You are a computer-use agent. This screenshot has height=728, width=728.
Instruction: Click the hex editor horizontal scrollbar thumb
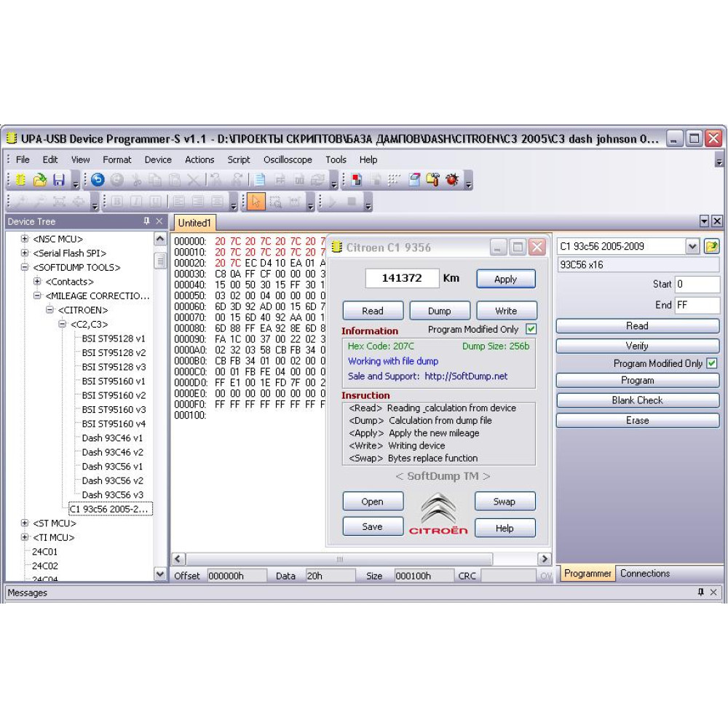pyautogui.click(x=339, y=559)
